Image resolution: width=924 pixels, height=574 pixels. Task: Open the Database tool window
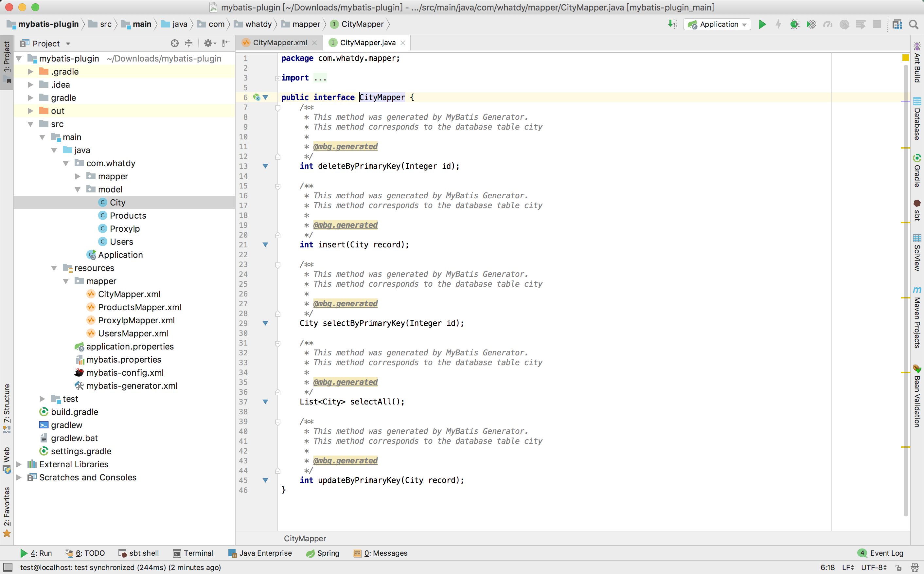(x=917, y=118)
